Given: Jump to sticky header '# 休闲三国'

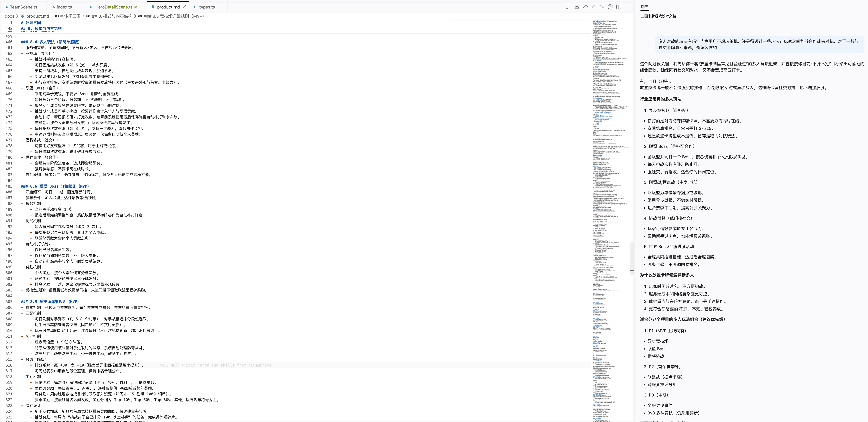Looking at the screenshot, I should click(31, 23).
